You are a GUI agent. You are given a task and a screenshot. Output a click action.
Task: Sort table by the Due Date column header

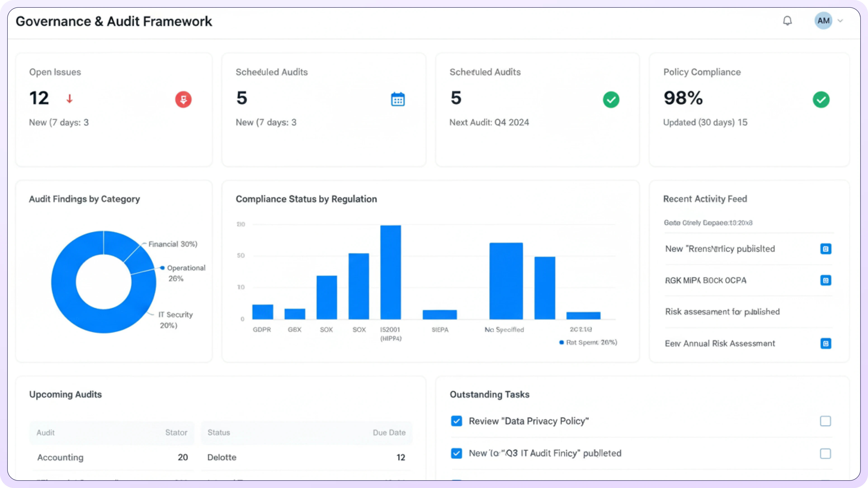click(x=389, y=432)
